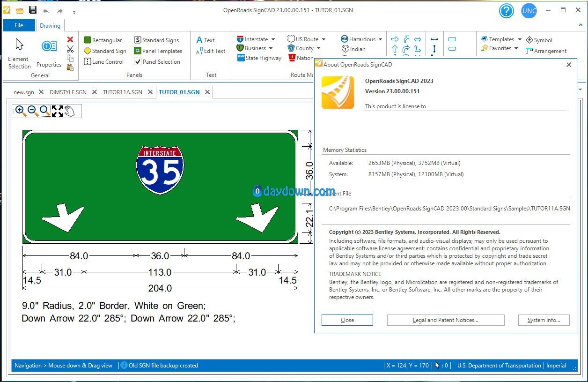The image size is (588, 382).
Task: Fit drawing to view
Action: [x=57, y=111]
